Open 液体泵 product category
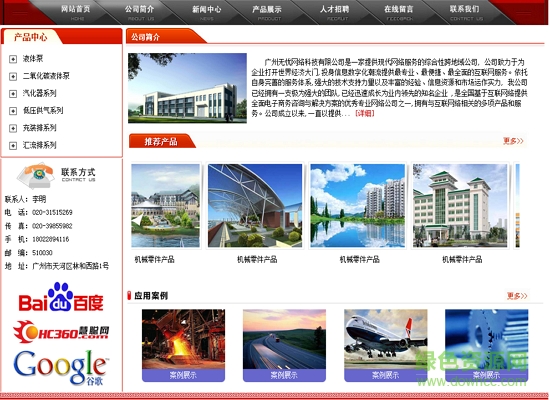This screenshot has width=550, height=400. tap(33, 59)
